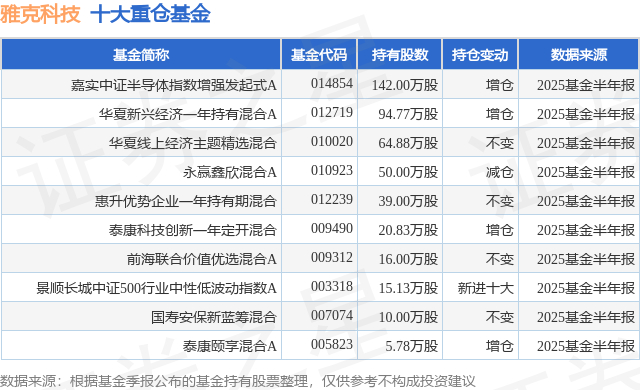
Task: Click the 50.00万股 holdings value
Action: (408, 172)
